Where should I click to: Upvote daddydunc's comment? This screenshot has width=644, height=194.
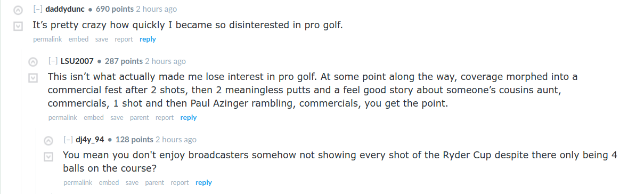18,10
